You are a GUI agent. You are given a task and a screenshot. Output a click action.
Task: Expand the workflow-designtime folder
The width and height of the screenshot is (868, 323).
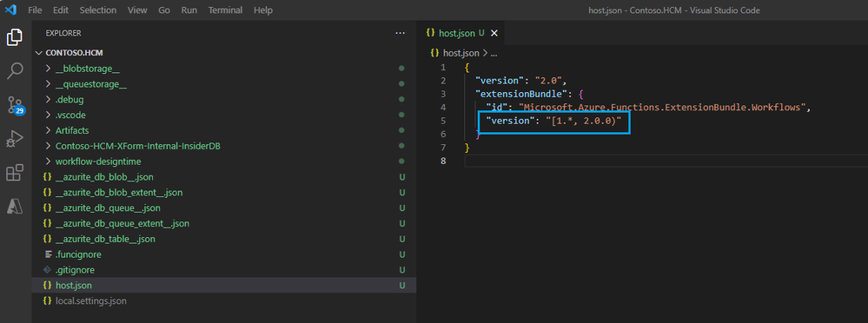point(48,161)
